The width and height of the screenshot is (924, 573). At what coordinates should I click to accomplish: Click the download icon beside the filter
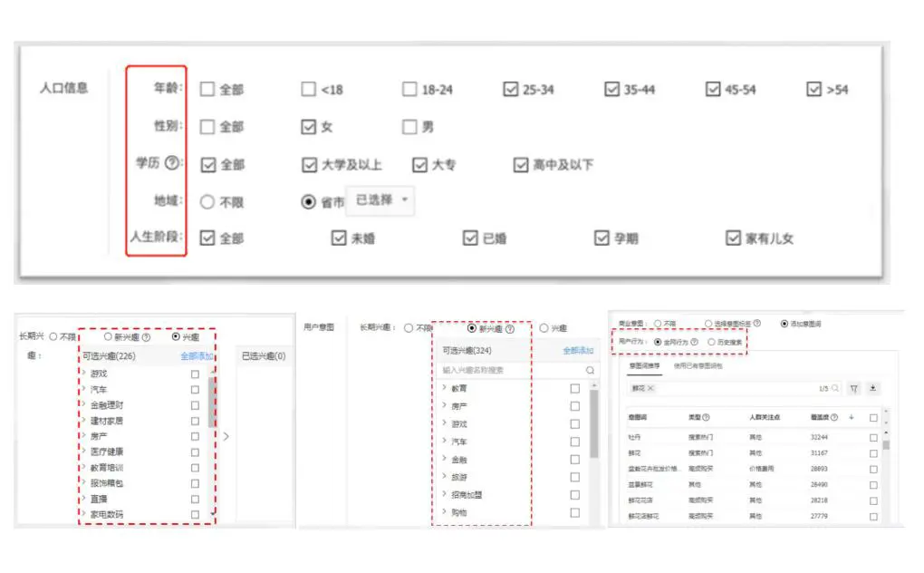pyautogui.click(x=873, y=388)
